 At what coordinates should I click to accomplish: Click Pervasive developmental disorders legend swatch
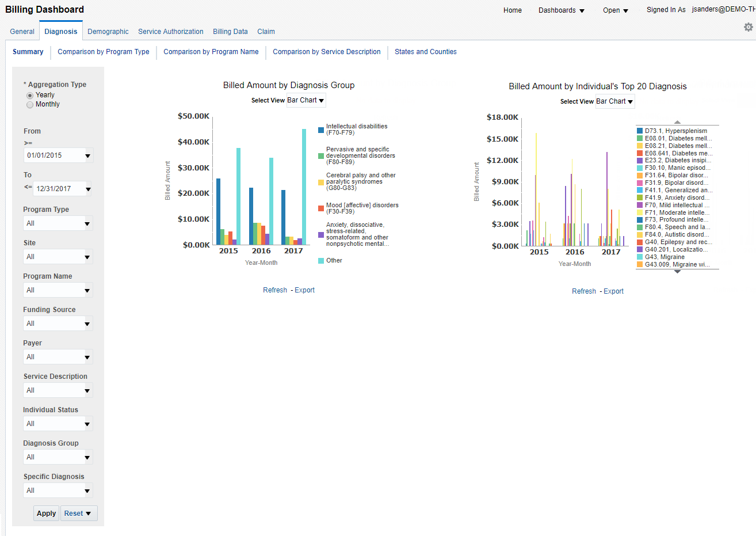pyautogui.click(x=321, y=156)
